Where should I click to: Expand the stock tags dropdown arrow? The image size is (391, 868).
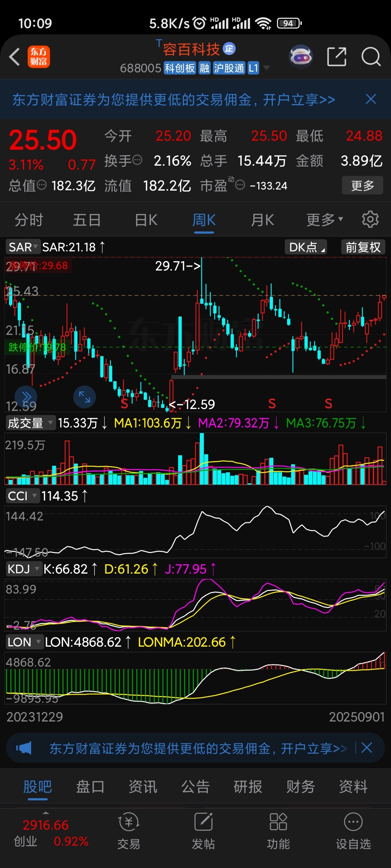coord(266,68)
